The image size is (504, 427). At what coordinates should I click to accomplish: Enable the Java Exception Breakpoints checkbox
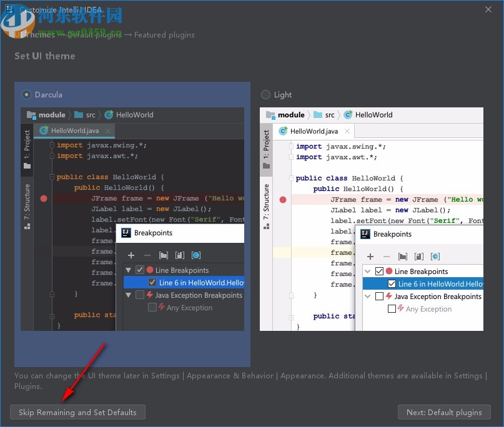click(x=141, y=295)
